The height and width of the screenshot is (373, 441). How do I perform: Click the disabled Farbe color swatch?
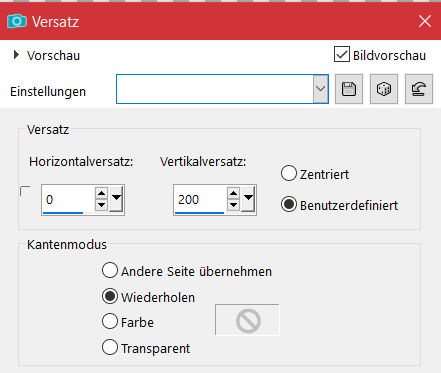247,320
